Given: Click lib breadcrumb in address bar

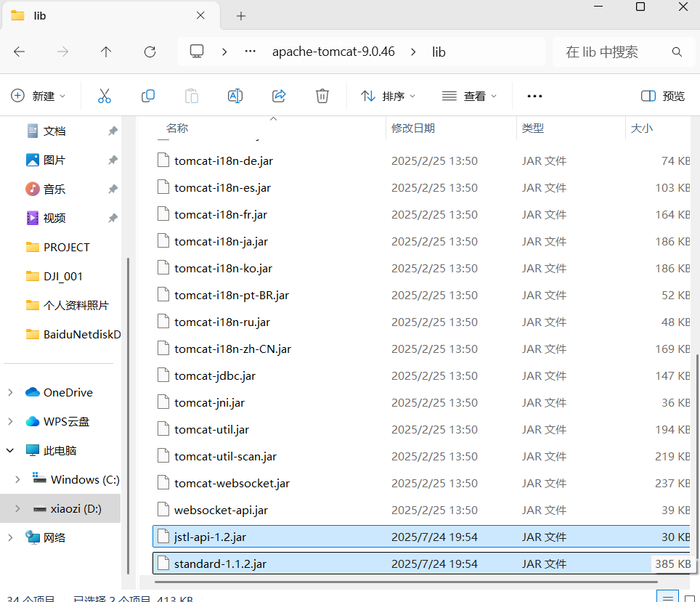Looking at the screenshot, I should point(439,52).
